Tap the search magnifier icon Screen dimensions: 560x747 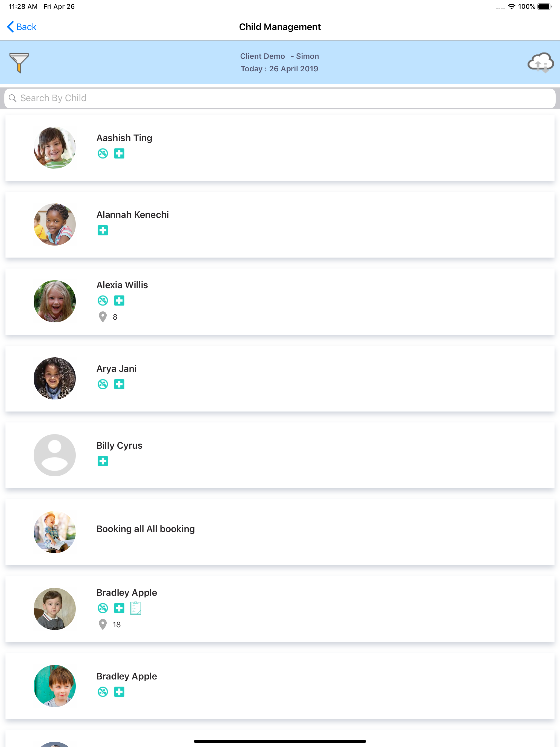click(x=13, y=98)
